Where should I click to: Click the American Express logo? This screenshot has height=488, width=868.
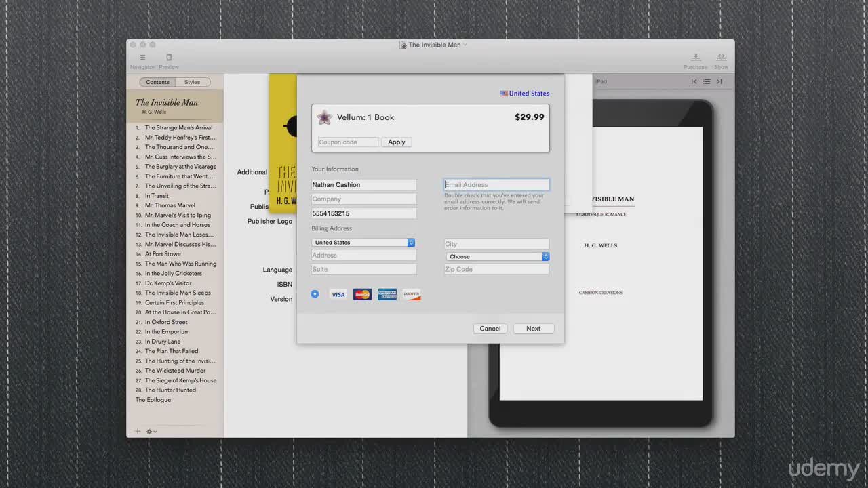tap(387, 294)
